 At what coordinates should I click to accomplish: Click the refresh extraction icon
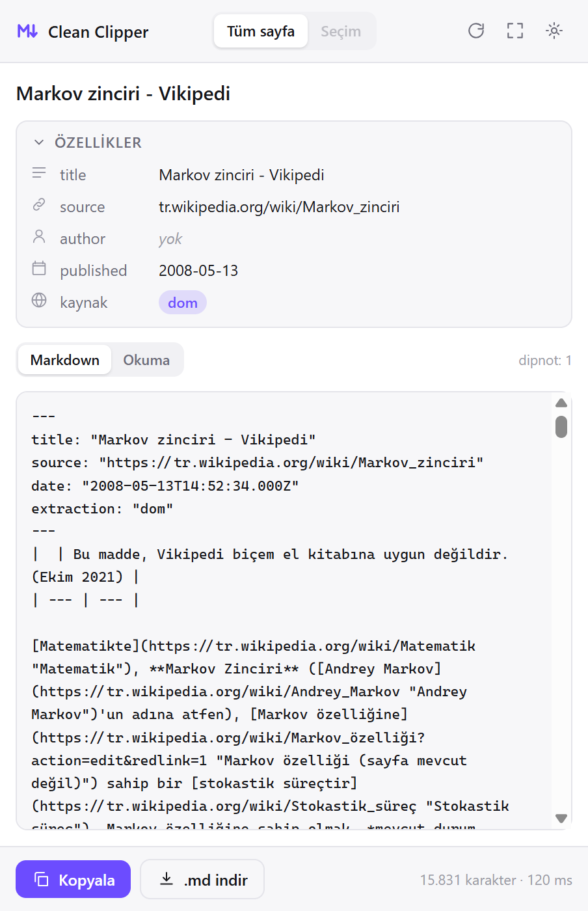(476, 31)
